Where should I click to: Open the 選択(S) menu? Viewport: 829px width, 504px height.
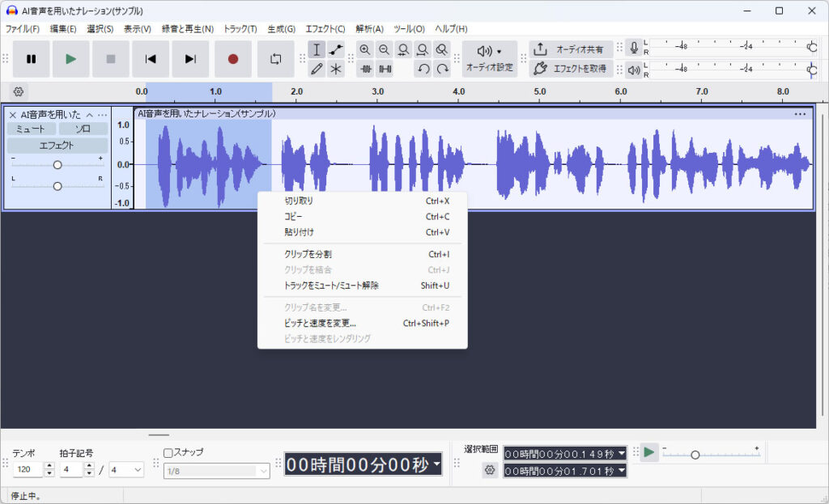100,29
